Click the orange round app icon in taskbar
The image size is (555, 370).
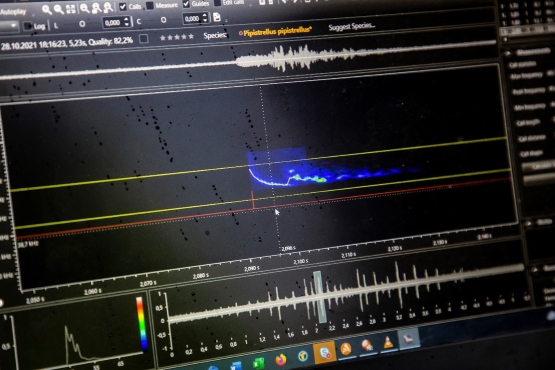346,349
